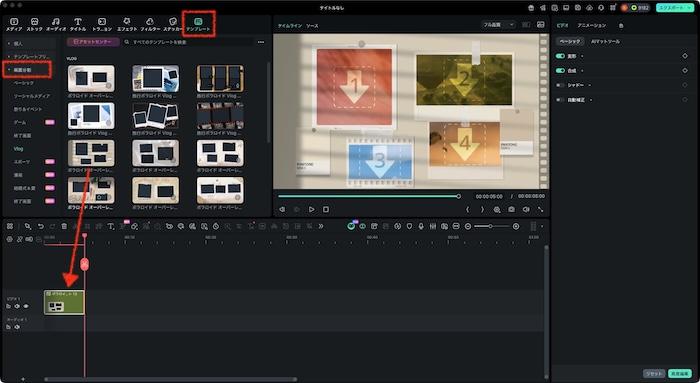700x383 pixels.
Task: Select the ベーシック sub-tab
Action: pyautogui.click(x=570, y=42)
